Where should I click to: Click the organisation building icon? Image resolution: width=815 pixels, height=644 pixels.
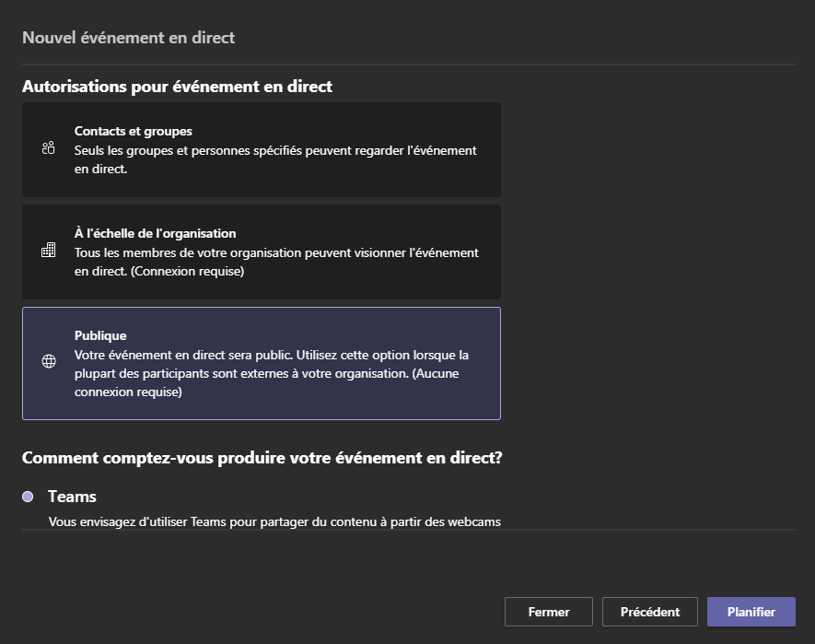coord(48,250)
